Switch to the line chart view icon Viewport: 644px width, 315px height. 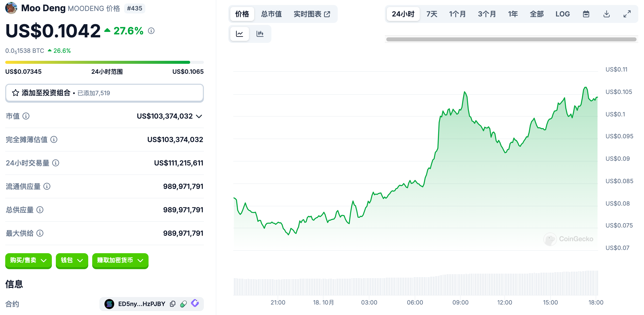point(239,34)
